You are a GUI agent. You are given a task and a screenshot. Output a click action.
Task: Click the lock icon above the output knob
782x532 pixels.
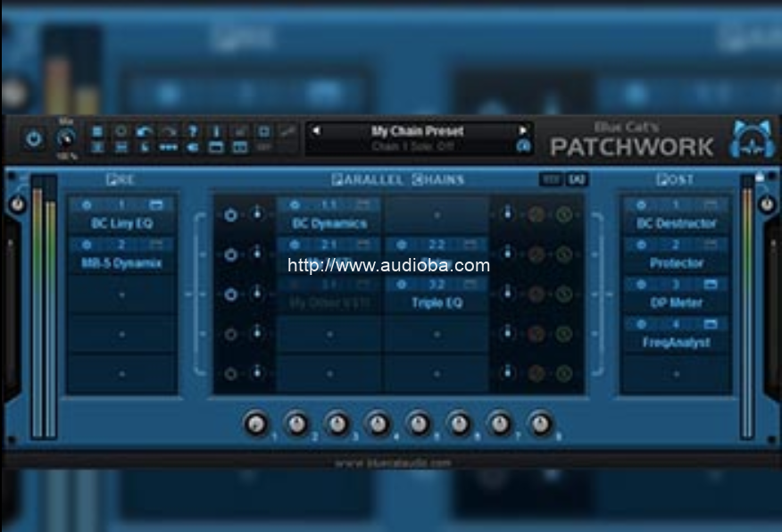(760, 177)
